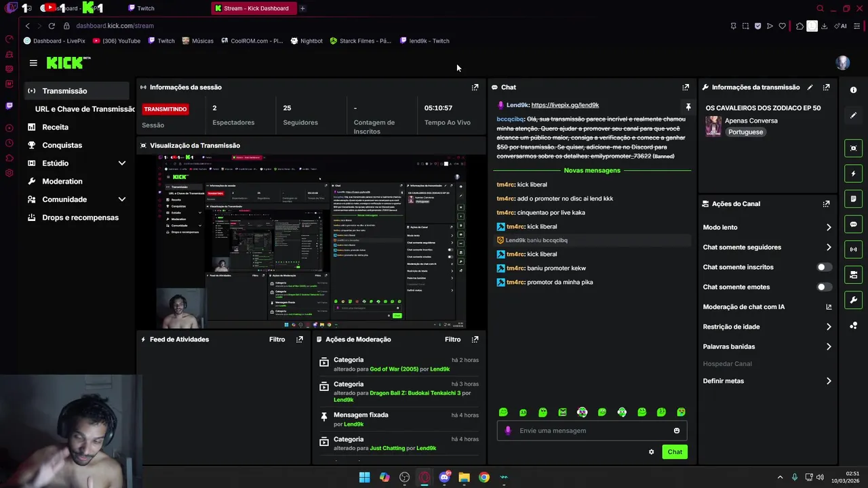The height and width of the screenshot is (488, 868).
Task: Open Filtro in Feed de Atividades
Action: click(277, 340)
